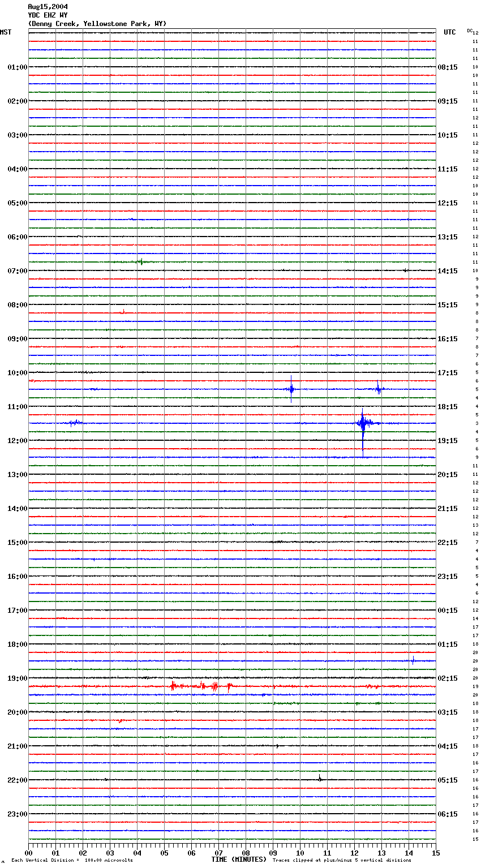
Task: Select the station code YDC EHZ WY
Action: tap(48, 15)
